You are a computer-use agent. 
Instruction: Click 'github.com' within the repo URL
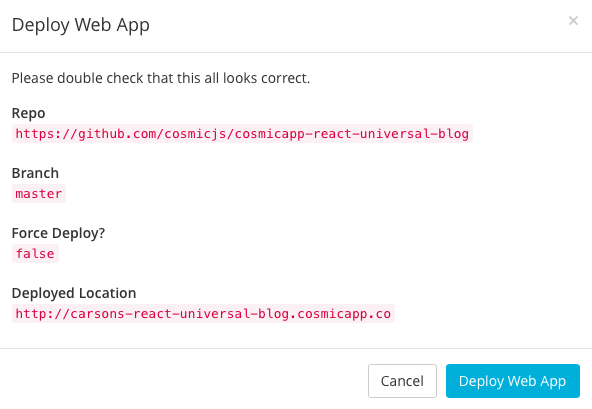pyautogui.click(x=116, y=134)
